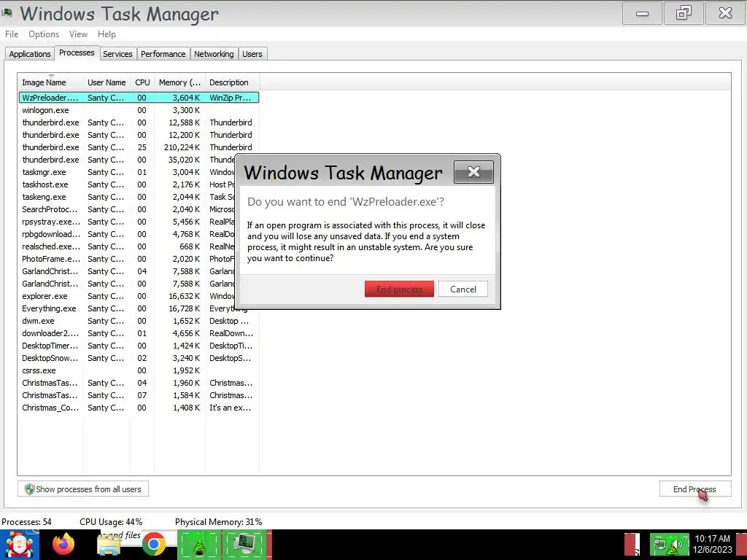Sort by Image Name column header
This screenshot has width=747, height=560.
point(51,82)
